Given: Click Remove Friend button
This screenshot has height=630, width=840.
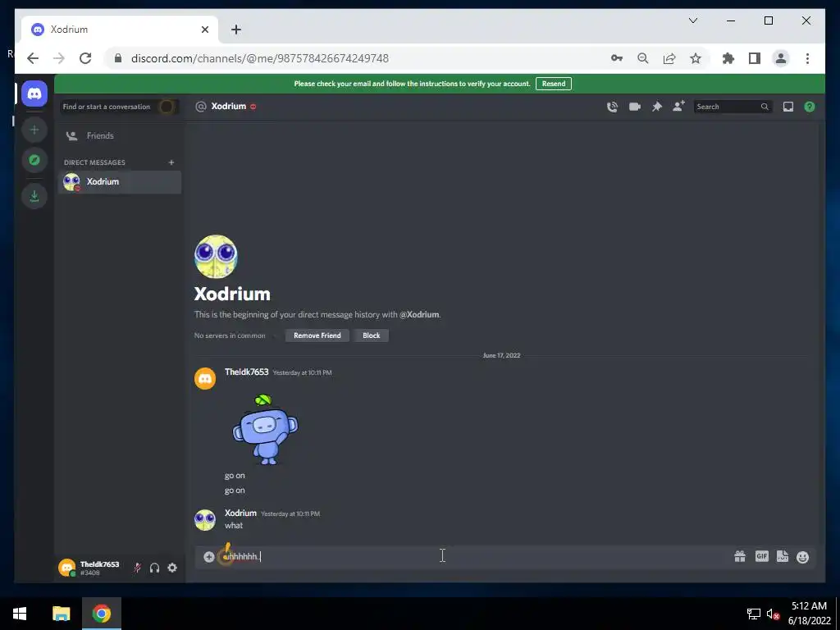Looking at the screenshot, I should click(317, 336).
